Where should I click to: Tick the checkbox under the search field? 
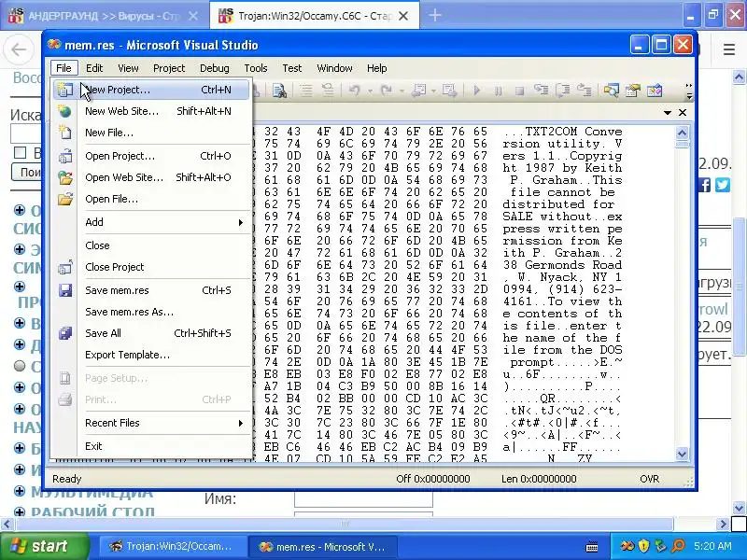click(20, 153)
